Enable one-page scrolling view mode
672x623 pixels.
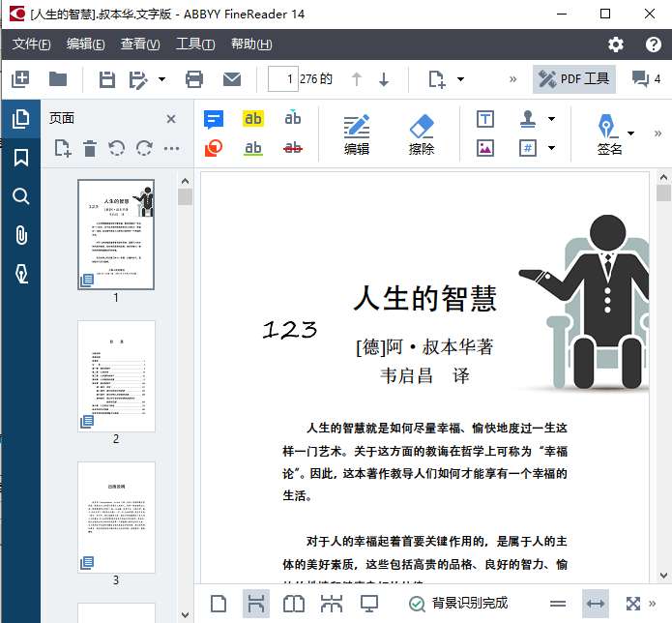255,604
